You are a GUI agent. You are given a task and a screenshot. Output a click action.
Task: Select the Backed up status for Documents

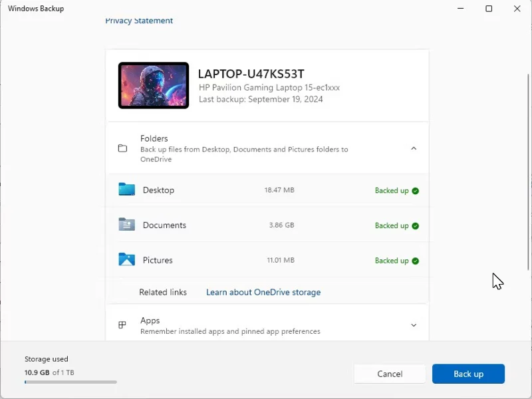(x=392, y=225)
